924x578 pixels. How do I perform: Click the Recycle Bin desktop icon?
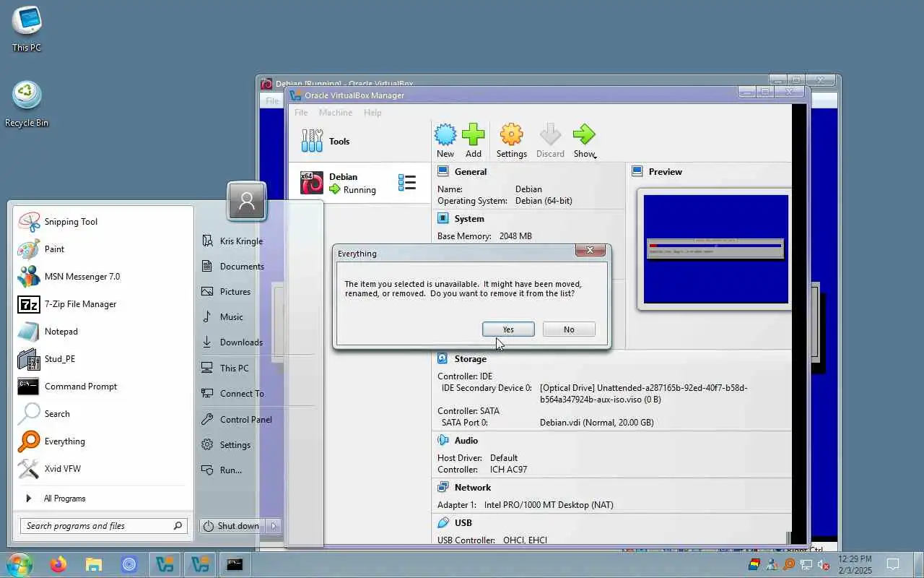click(27, 104)
